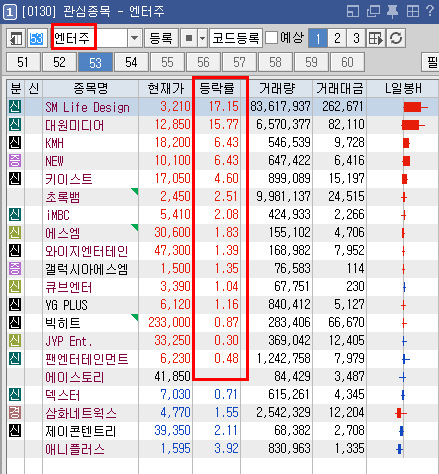The height and width of the screenshot is (474, 439).
Task: Switch to group tab 54
Action: [x=131, y=62]
